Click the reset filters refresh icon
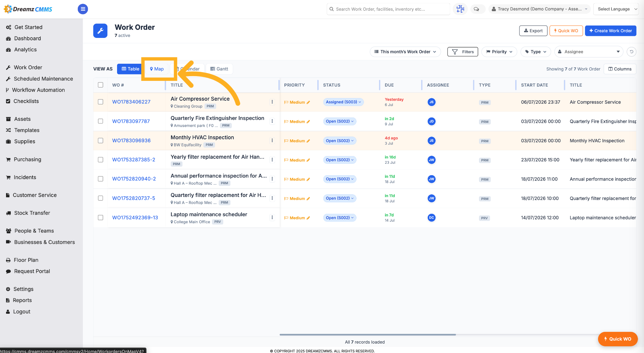644x353 pixels. (x=631, y=52)
